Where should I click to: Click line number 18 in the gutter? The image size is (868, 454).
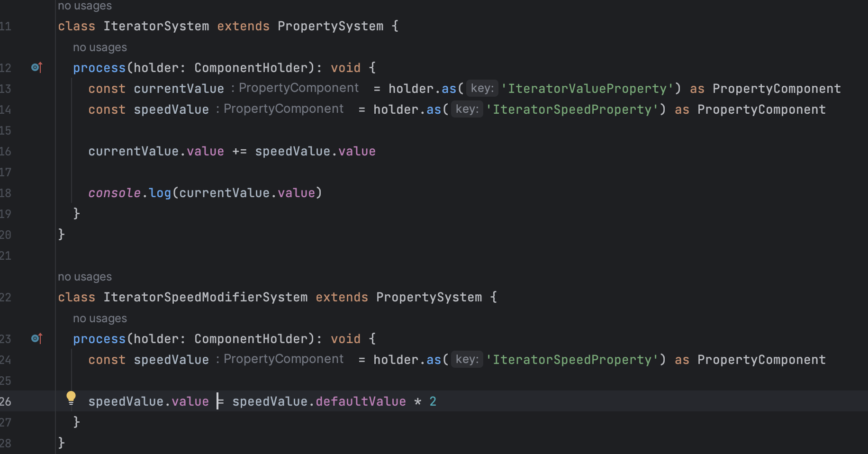tap(6, 193)
